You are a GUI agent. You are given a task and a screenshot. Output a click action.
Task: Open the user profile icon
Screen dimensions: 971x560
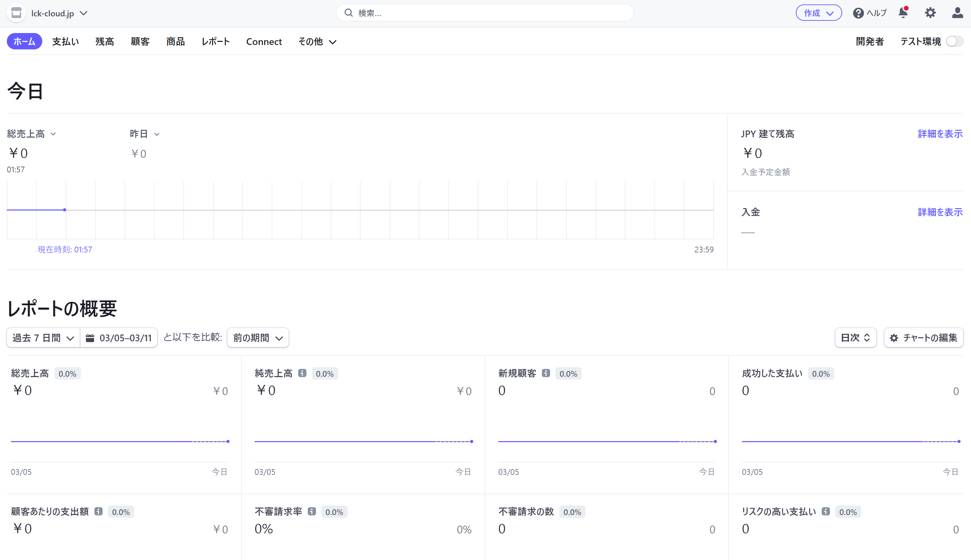click(957, 13)
